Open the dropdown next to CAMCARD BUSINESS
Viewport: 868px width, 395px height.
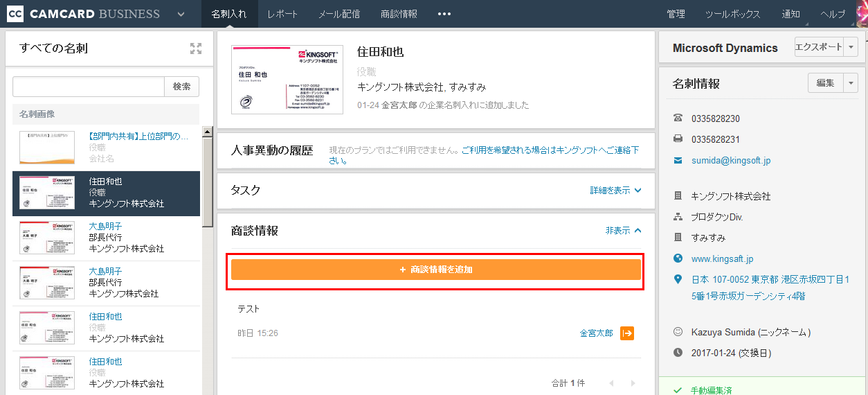point(181,15)
